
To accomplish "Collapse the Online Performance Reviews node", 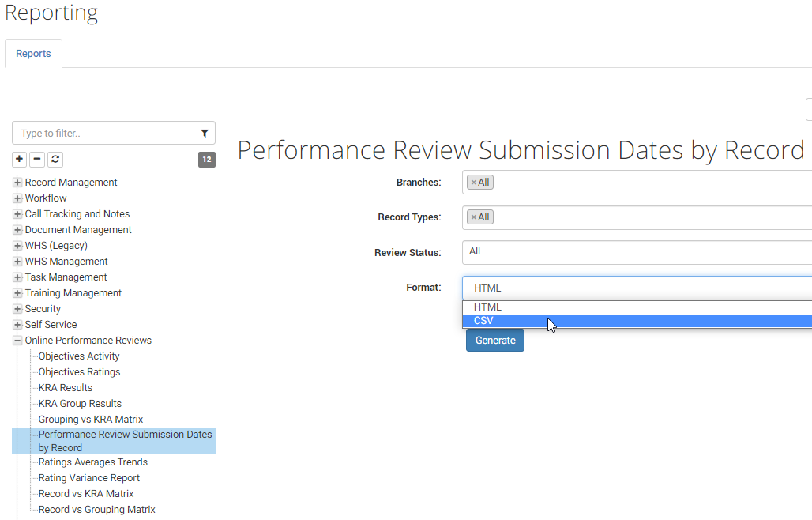I will point(17,341).
